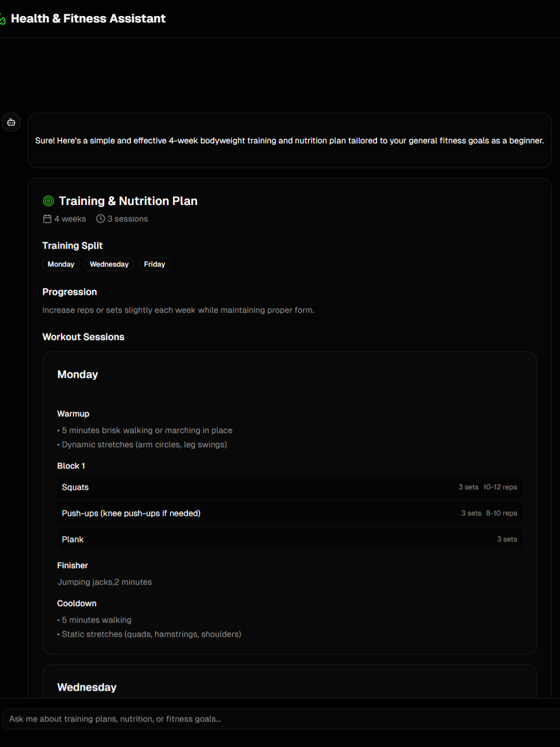
Task: Focus the fitness question input field
Action: [281, 719]
